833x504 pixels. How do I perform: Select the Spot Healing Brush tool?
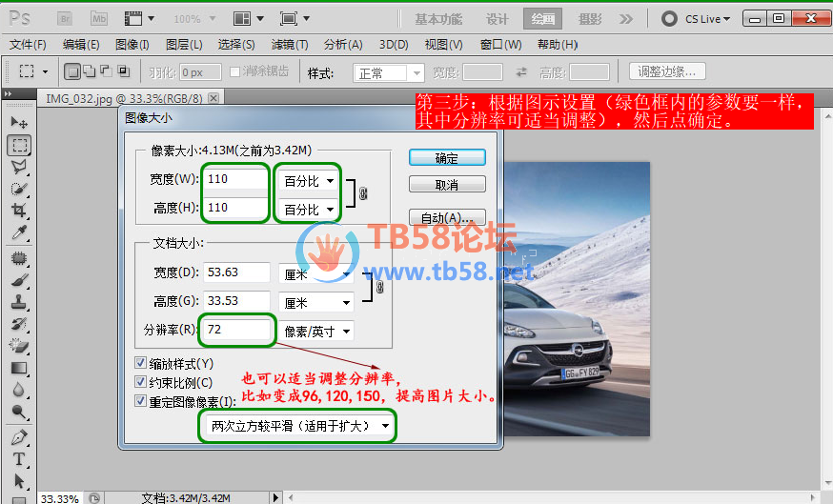click(19, 258)
